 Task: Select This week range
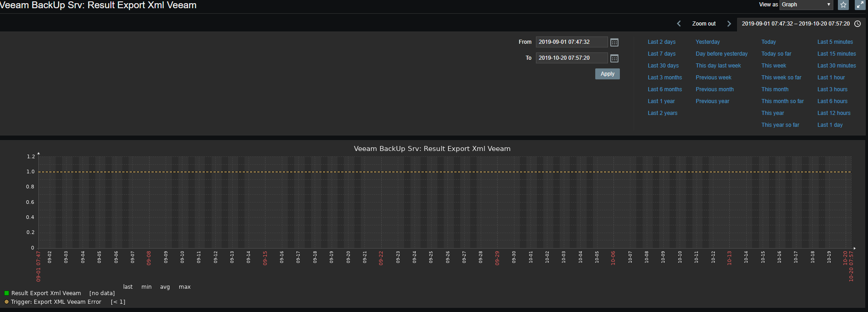[774, 66]
